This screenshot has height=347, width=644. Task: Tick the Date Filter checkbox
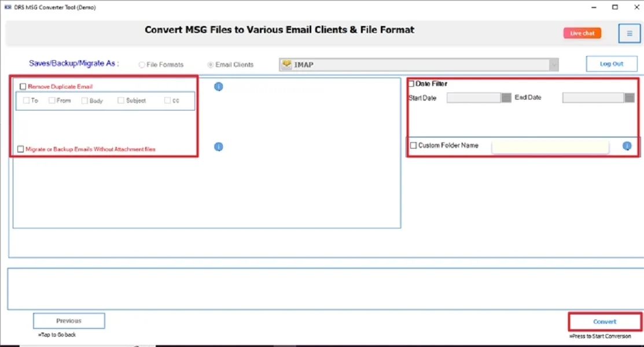point(411,84)
